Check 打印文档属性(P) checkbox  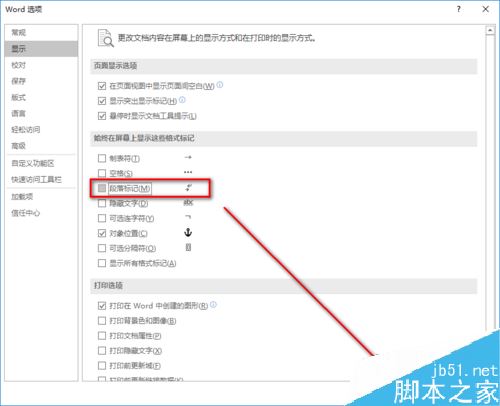[102, 336]
